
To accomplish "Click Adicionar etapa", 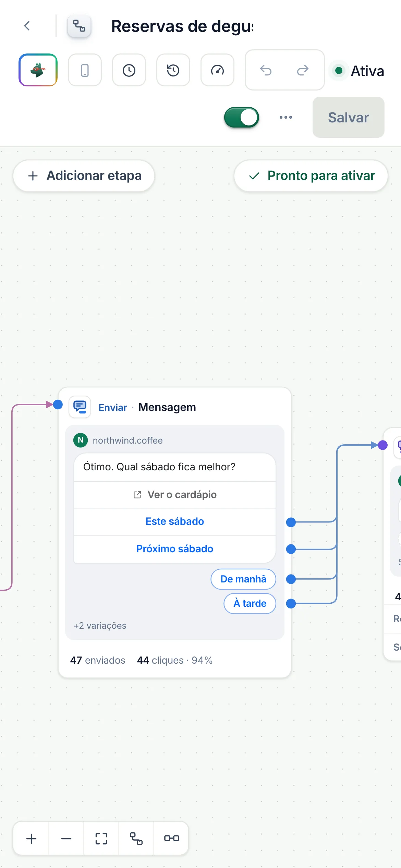I will (84, 176).
